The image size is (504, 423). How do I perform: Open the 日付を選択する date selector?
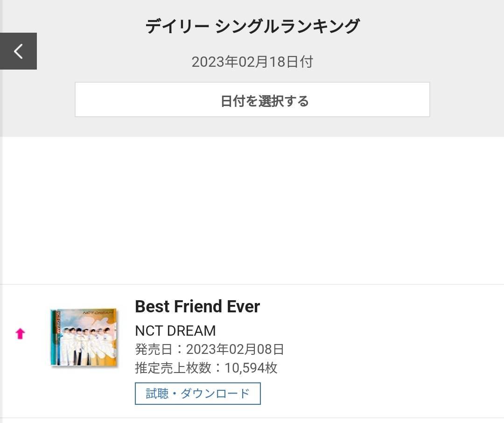click(x=252, y=99)
